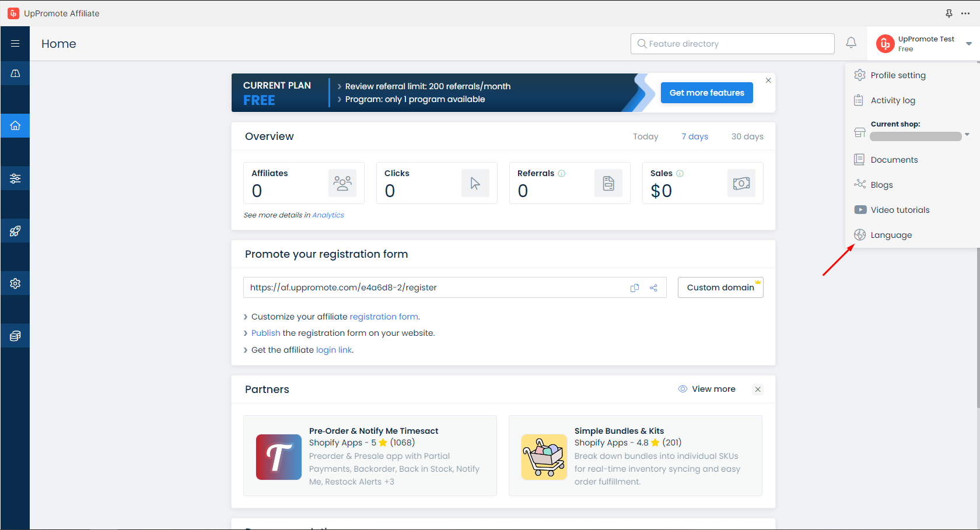The image size is (980, 530).
Task: Copy the registration form URL
Action: (635, 288)
